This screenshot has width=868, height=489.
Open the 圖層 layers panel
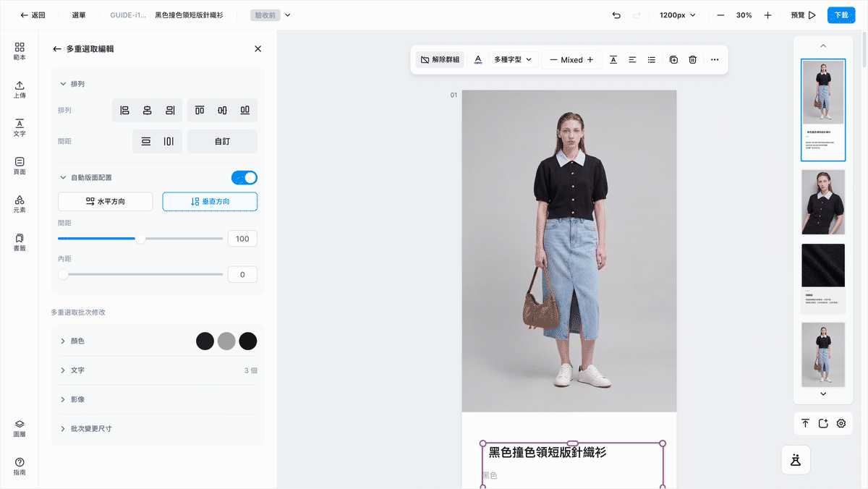20,428
